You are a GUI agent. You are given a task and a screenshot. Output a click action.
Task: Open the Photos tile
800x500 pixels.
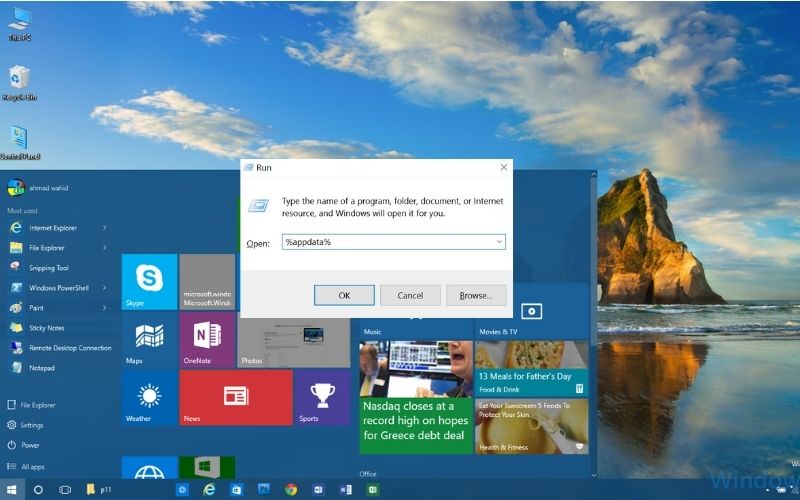click(294, 343)
